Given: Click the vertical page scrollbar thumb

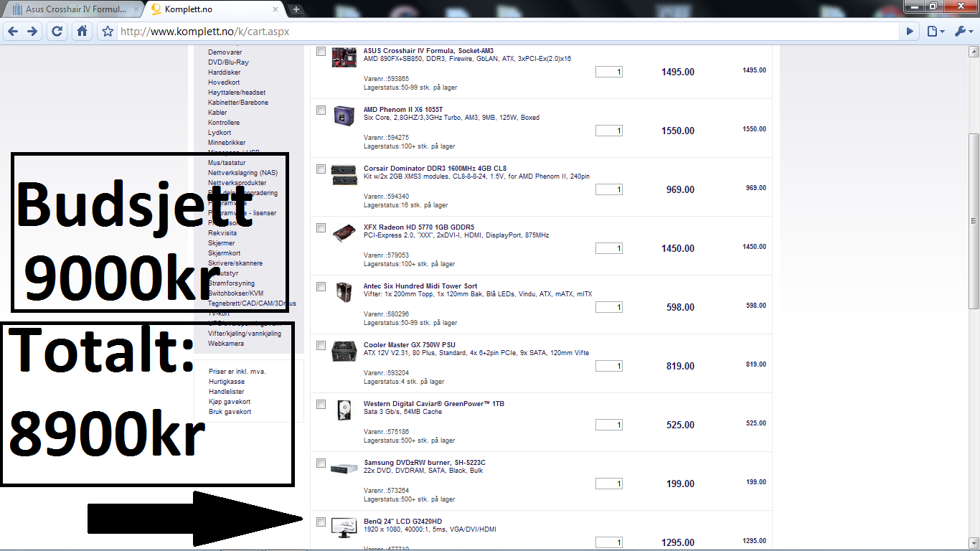Looking at the screenshot, I should (x=974, y=221).
